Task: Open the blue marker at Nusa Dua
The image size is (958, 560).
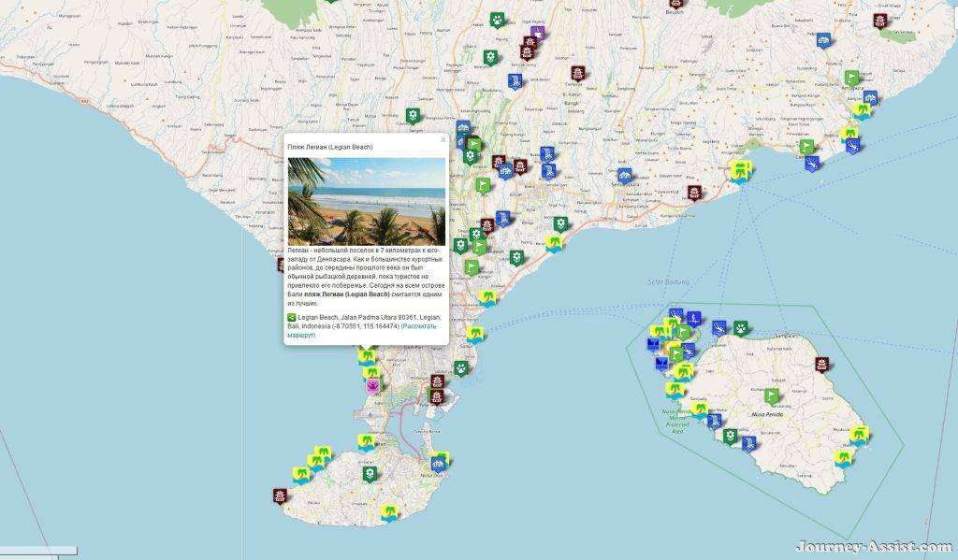Action: pyautogui.click(x=439, y=462)
